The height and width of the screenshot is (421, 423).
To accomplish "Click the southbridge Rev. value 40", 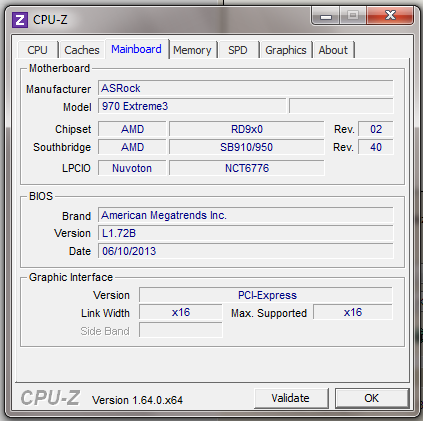I will [376, 147].
